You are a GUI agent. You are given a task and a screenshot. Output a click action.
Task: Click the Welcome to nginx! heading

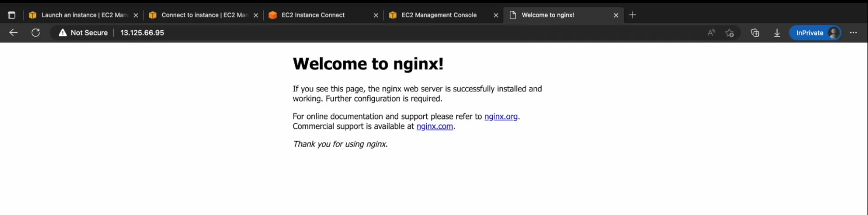(368, 64)
